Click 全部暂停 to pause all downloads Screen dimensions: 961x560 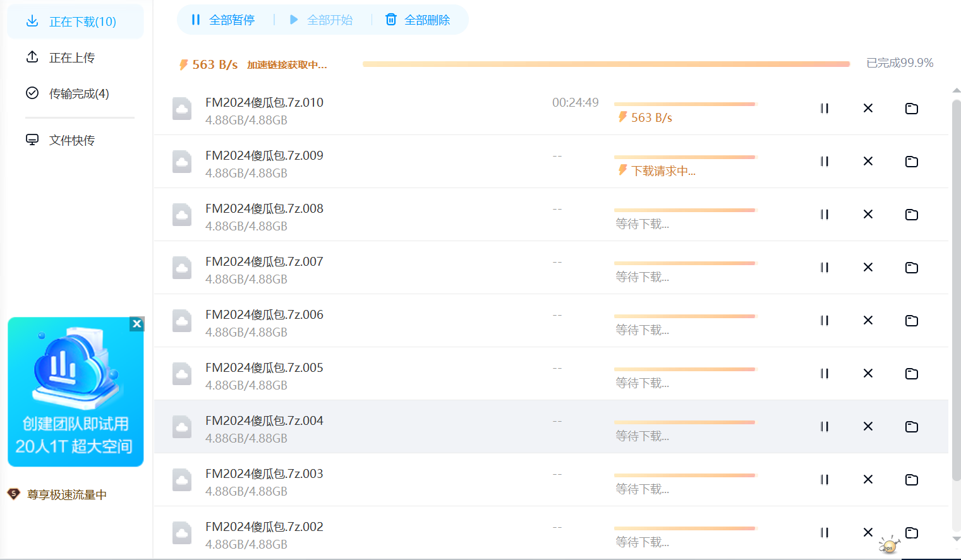pyautogui.click(x=224, y=20)
